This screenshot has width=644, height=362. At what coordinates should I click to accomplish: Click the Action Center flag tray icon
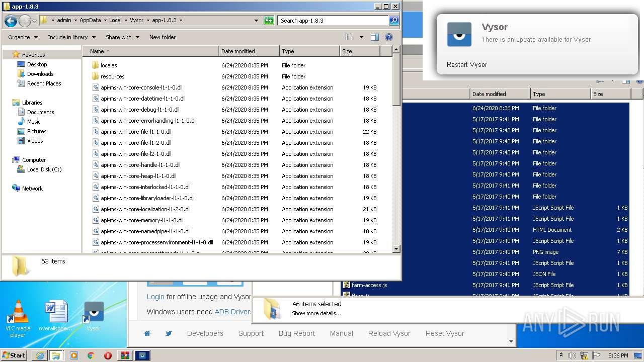[596, 355]
